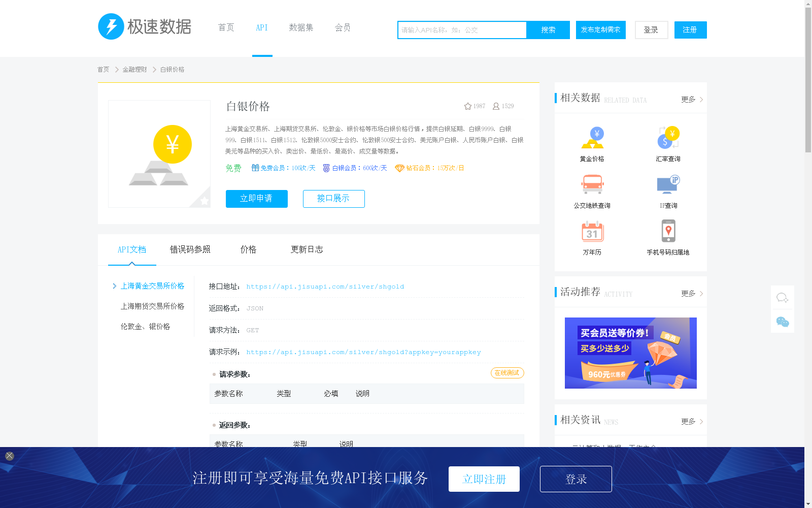Click 接口展示 button
Screen dimensions: 812x508
(334, 199)
